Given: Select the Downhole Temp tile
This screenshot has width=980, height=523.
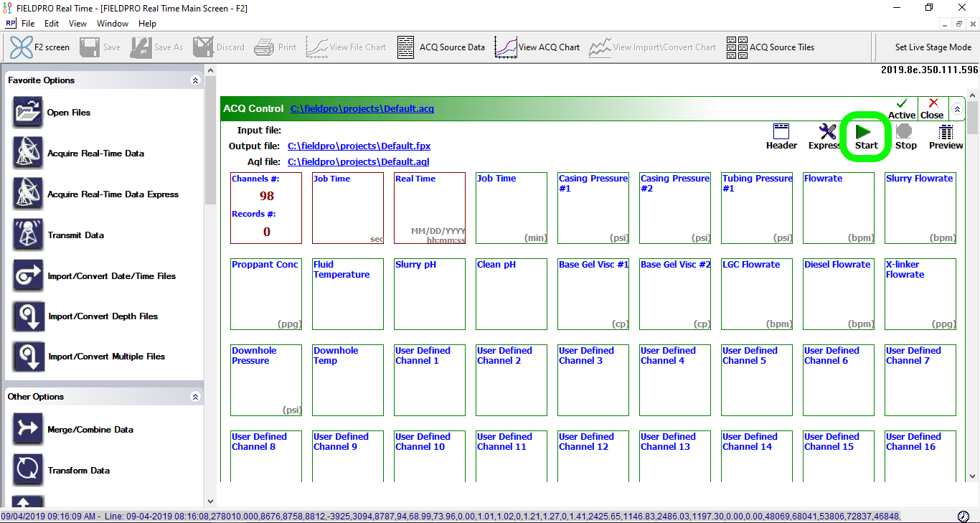Looking at the screenshot, I should [348, 380].
